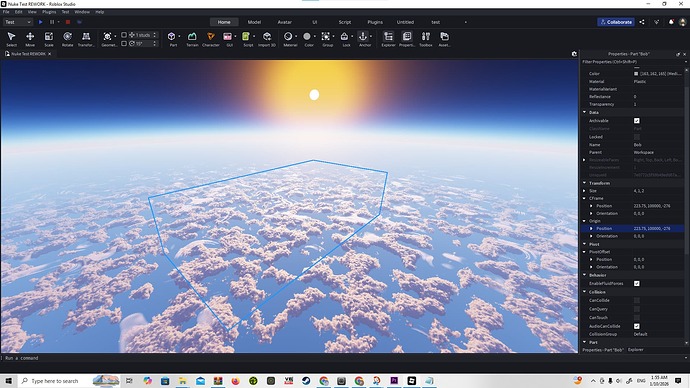Activate the Scale tool
The height and width of the screenshot is (388, 690).
[49, 39]
